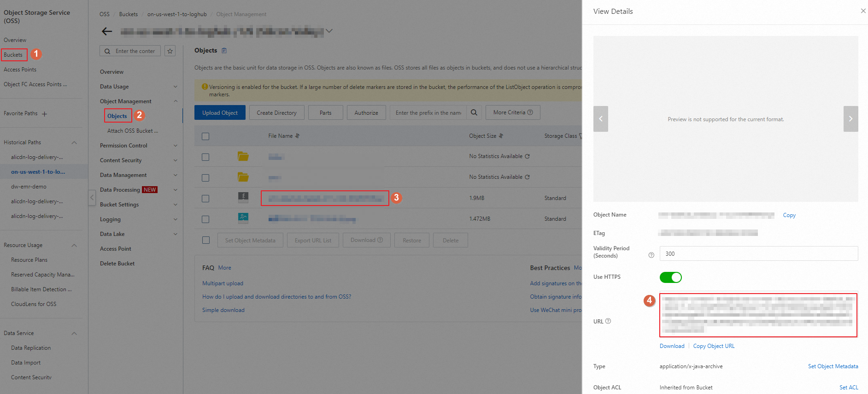This screenshot has height=394, width=868.
Task: Click the Copy Object URL link
Action: click(x=714, y=346)
